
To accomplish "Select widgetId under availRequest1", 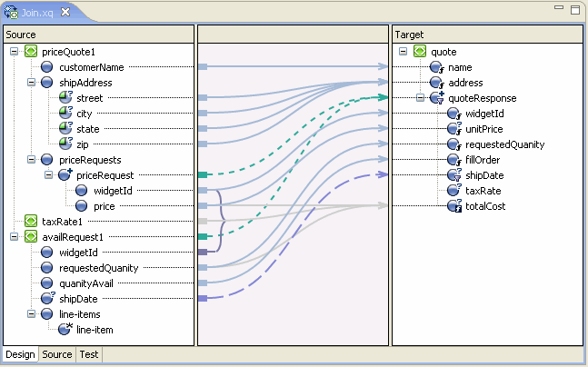I will 78,253.
